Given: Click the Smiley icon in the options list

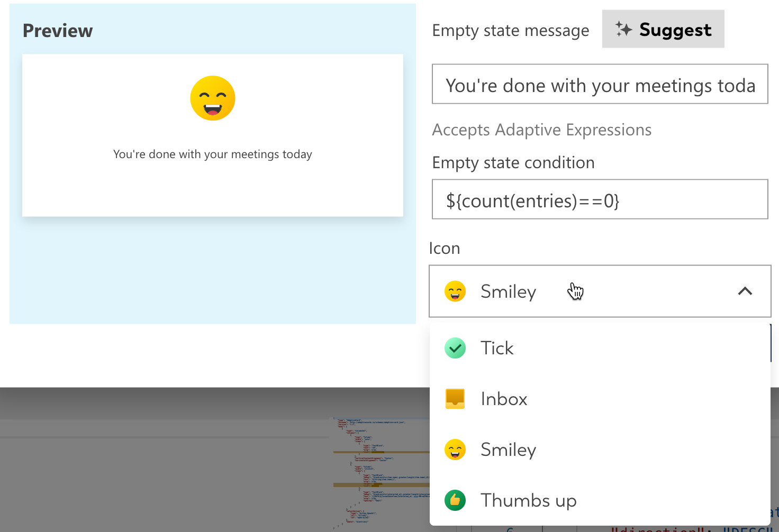Looking at the screenshot, I should 455,450.
